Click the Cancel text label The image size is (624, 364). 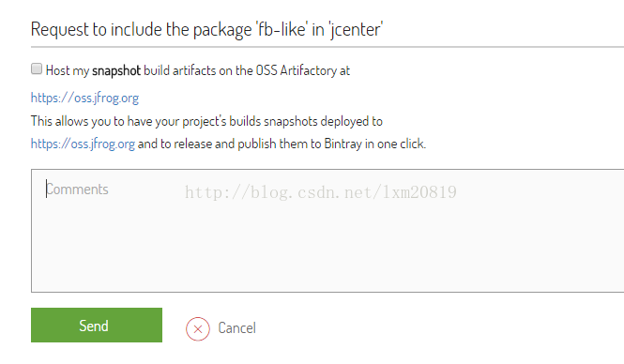point(236,328)
